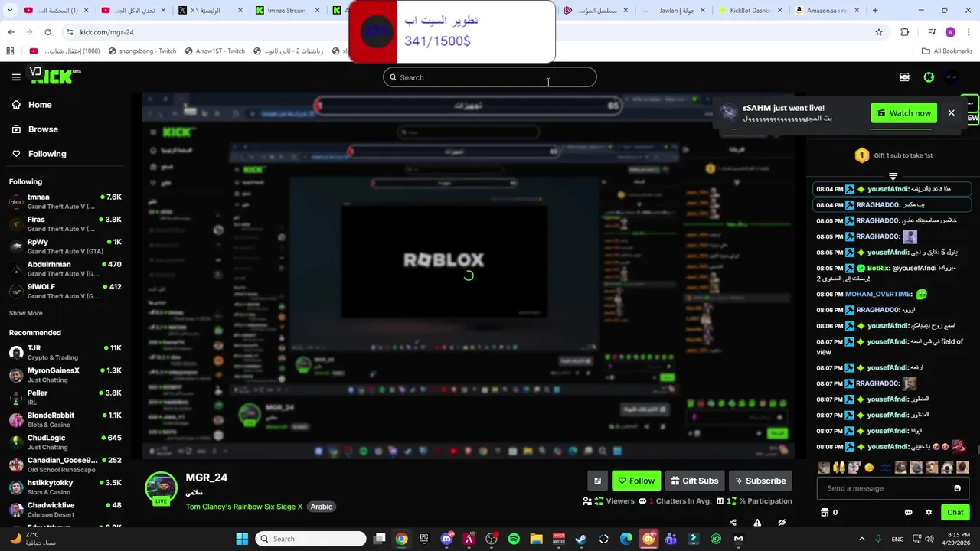Click the green Chat send button
Screen dimensions: 980x551
(955, 513)
